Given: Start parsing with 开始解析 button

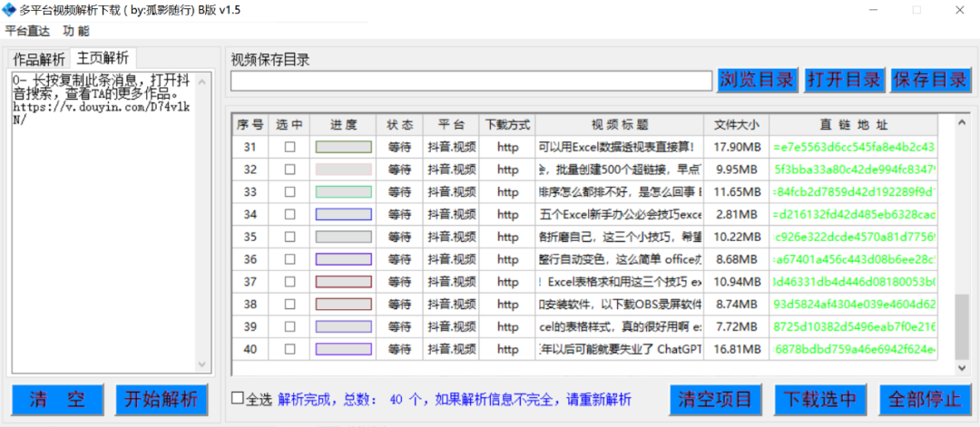Looking at the screenshot, I should (162, 400).
